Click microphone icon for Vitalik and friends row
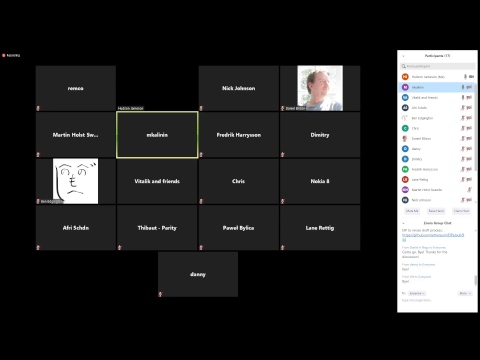The image size is (480, 360). [x=463, y=97]
